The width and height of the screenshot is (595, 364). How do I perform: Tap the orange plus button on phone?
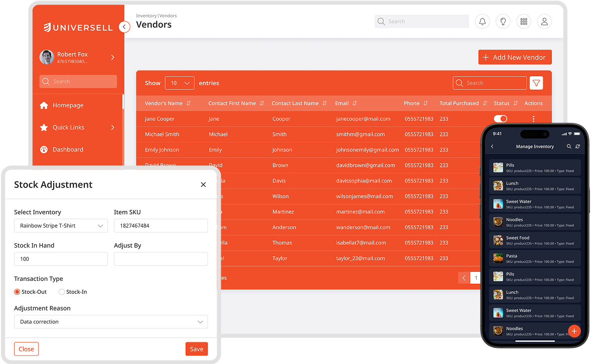point(574,331)
